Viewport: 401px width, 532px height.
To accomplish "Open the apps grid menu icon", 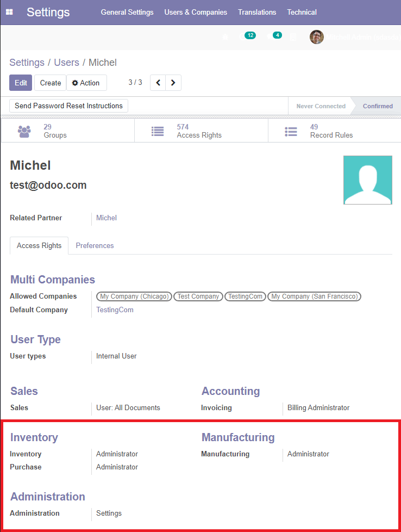I will click(x=9, y=12).
